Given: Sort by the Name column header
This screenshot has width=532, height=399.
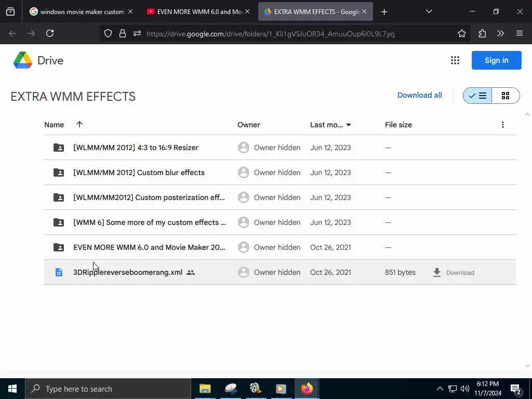Looking at the screenshot, I should pos(54,125).
